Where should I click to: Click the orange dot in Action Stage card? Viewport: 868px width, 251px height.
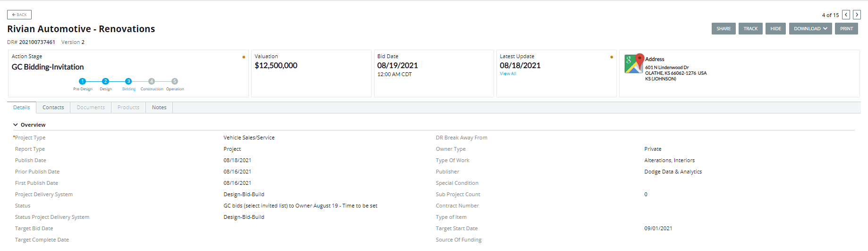[244, 57]
